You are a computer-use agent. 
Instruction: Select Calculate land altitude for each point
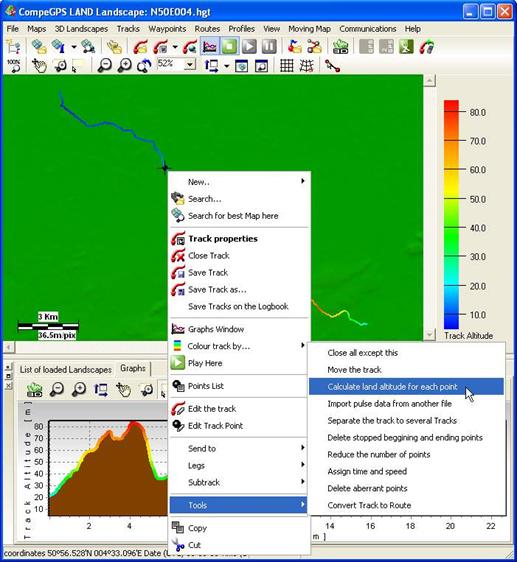406,387
